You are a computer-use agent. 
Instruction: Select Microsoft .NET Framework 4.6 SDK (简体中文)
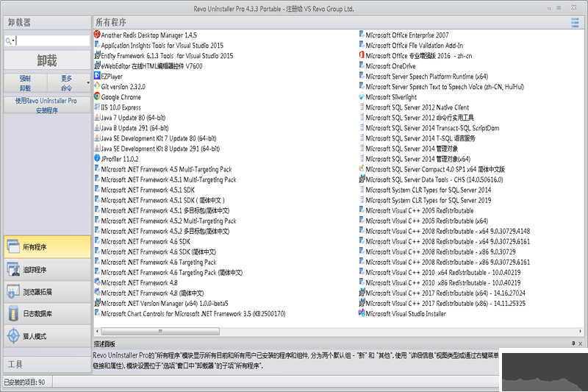tap(155, 252)
